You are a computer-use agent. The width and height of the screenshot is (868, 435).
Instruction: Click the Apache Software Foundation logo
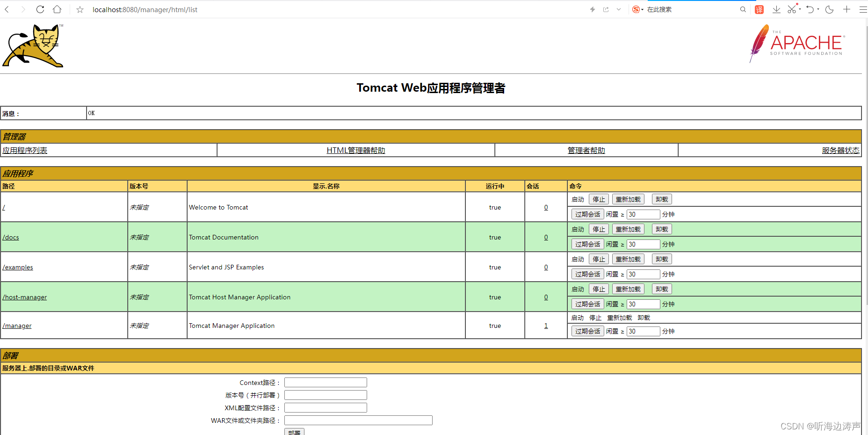coord(797,43)
